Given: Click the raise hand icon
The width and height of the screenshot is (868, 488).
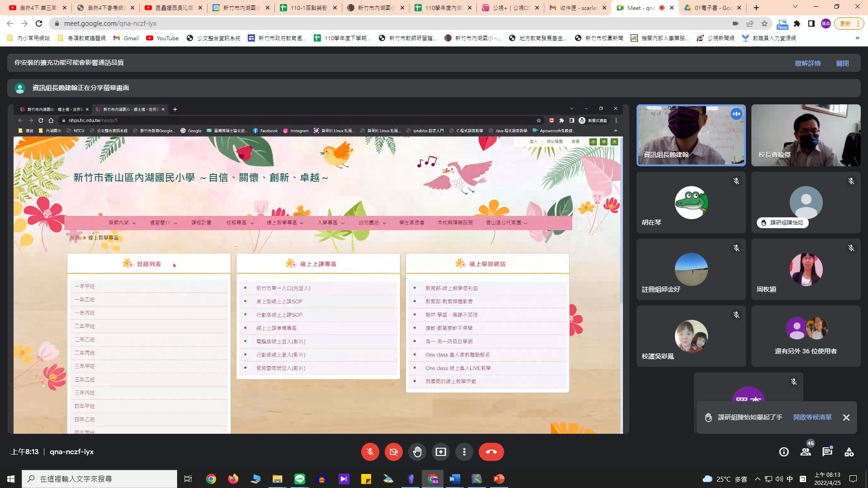Looking at the screenshot, I should pos(417,452).
